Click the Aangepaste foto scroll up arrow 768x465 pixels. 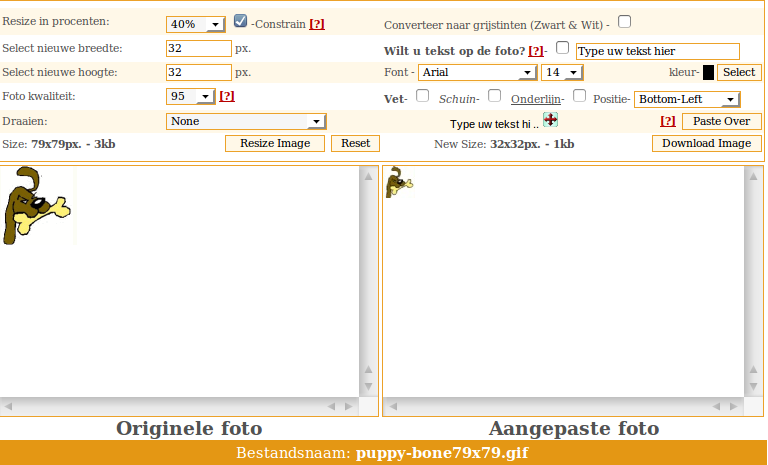point(753,176)
